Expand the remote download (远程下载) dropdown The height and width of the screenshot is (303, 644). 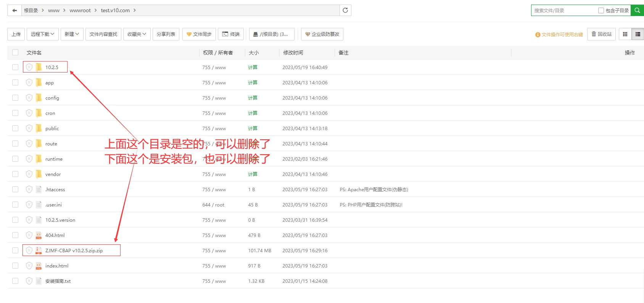coord(42,34)
